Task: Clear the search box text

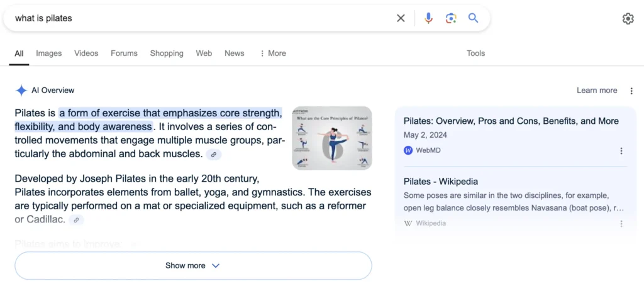Action: [x=401, y=18]
